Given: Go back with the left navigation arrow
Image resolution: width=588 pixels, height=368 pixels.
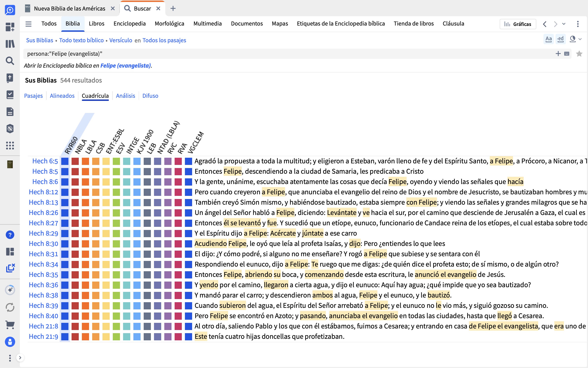Looking at the screenshot, I should tap(545, 24).
